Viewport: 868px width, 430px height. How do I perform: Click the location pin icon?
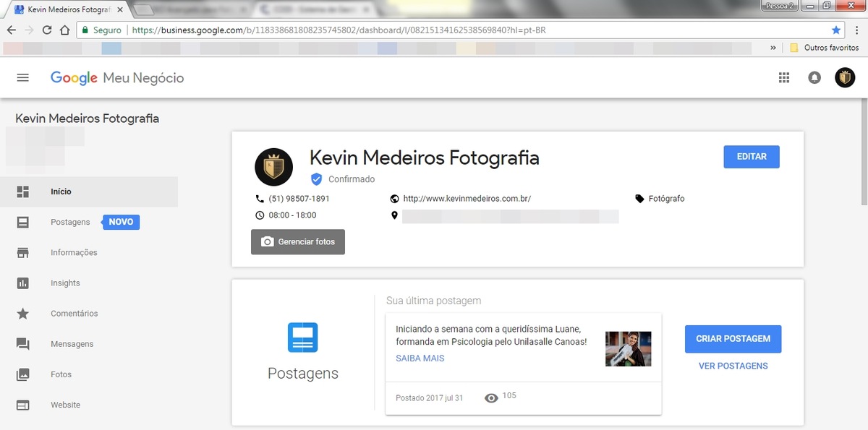pyautogui.click(x=394, y=215)
